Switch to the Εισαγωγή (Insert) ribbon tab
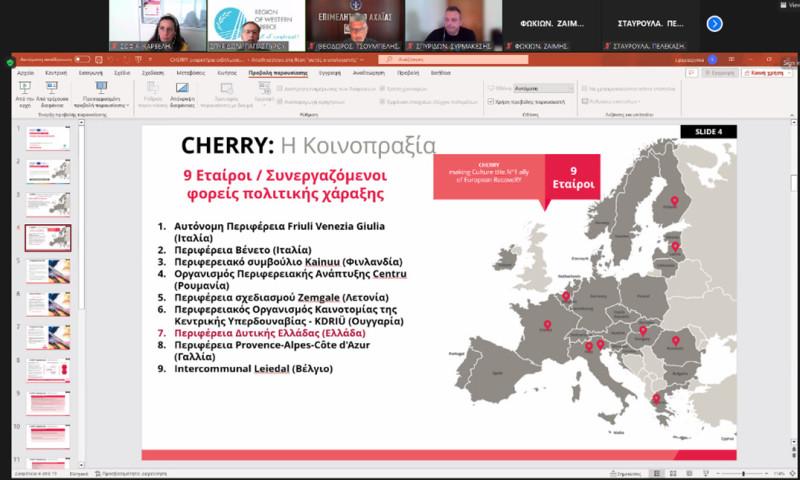The image size is (800, 480). (90, 73)
